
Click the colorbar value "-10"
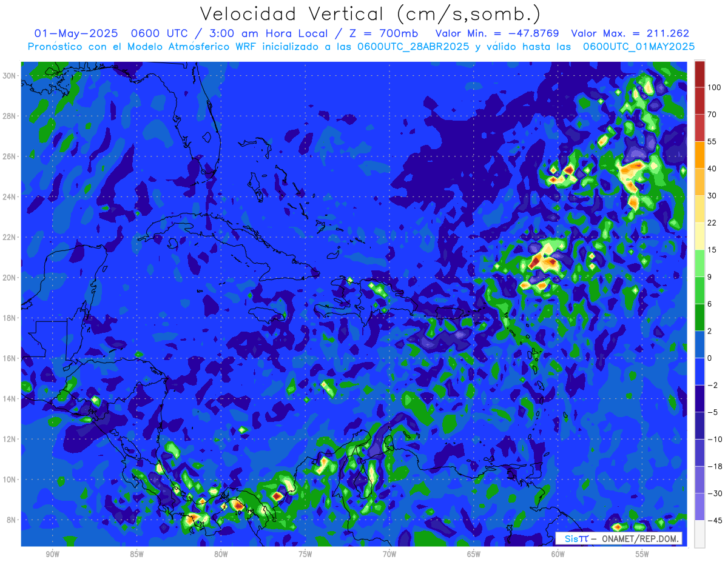click(x=715, y=439)
